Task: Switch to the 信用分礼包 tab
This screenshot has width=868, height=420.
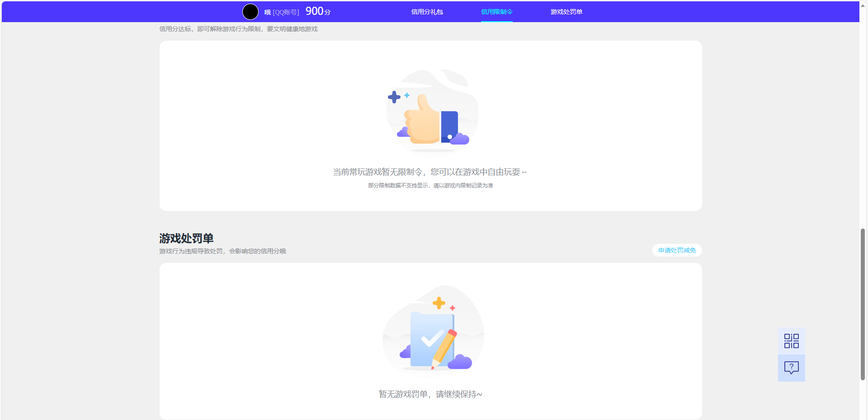Action: (x=427, y=11)
